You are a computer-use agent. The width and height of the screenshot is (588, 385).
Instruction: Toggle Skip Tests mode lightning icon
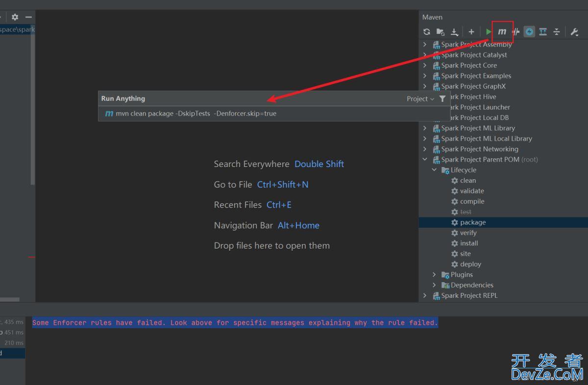(530, 32)
